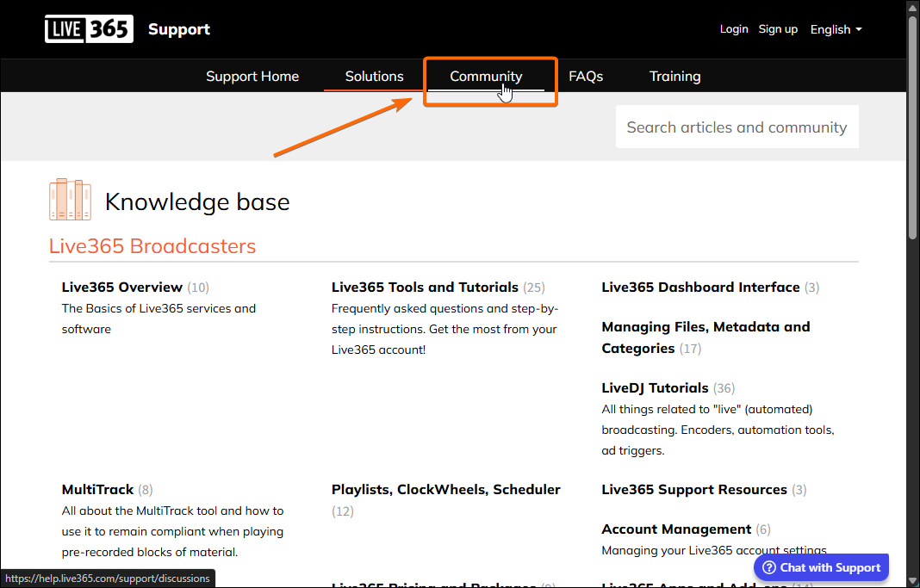The image size is (920, 588).
Task: Open the English language dropdown
Action: pos(836,29)
